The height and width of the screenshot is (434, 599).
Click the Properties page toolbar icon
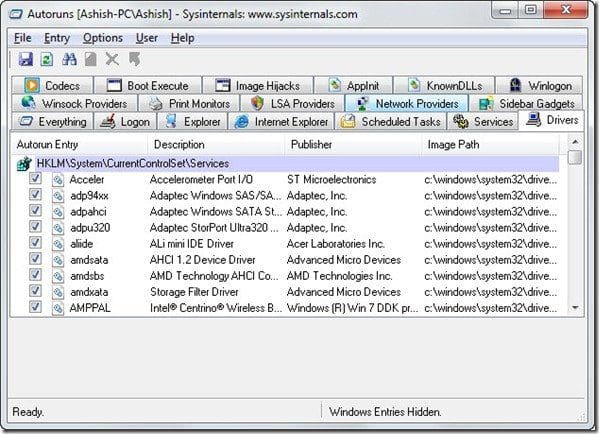point(91,59)
